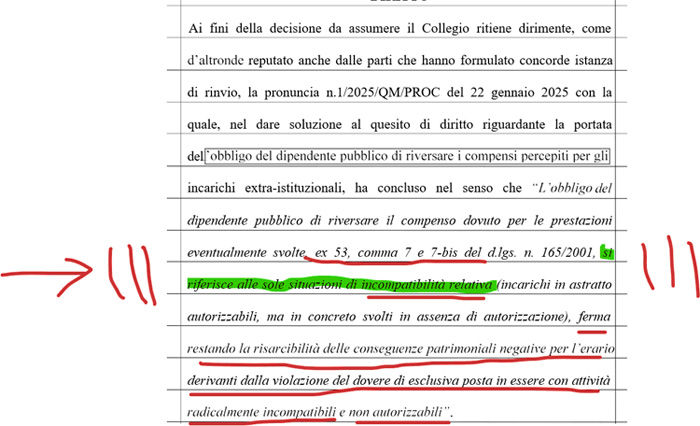Click the red arrow pointing right
Screen dimensions: 700x426
click(x=50, y=270)
